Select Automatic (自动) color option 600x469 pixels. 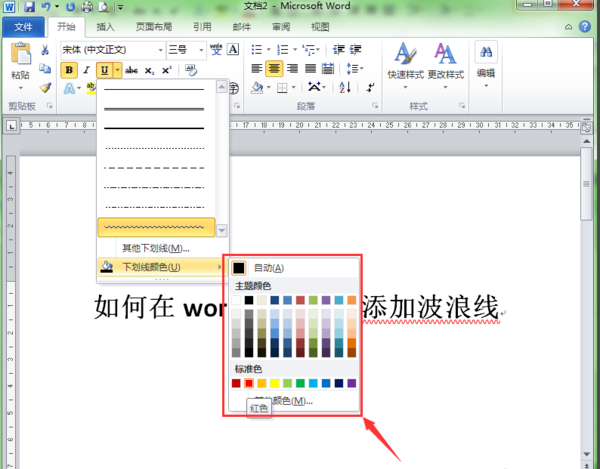pyautogui.click(x=295, y=268)
